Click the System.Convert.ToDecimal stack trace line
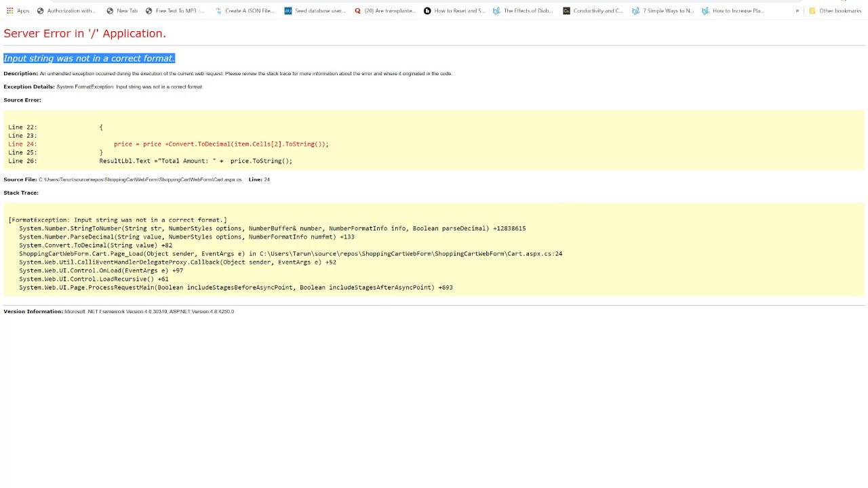Image resolution: width=868 pixels, height=488 pixels. click(96, 245)
